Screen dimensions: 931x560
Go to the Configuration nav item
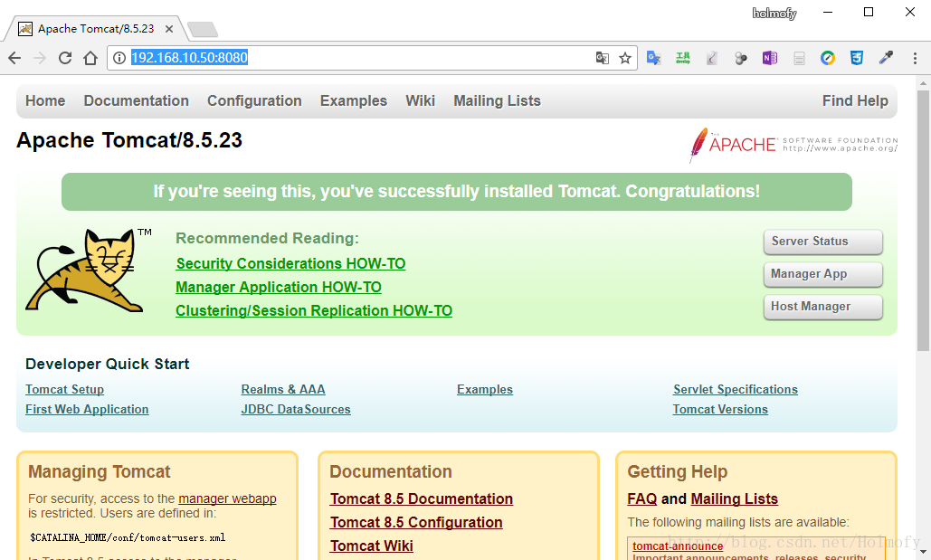[254, 101]
